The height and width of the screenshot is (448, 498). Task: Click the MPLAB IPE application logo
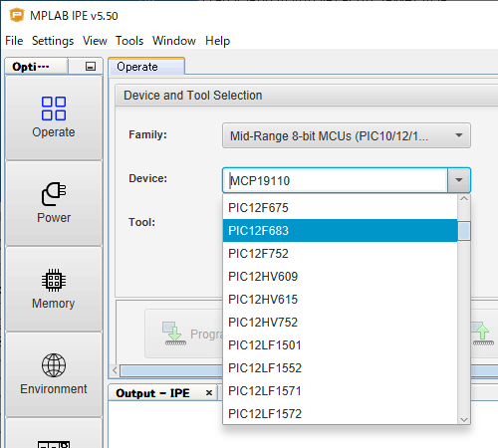(x=17, y=15)
